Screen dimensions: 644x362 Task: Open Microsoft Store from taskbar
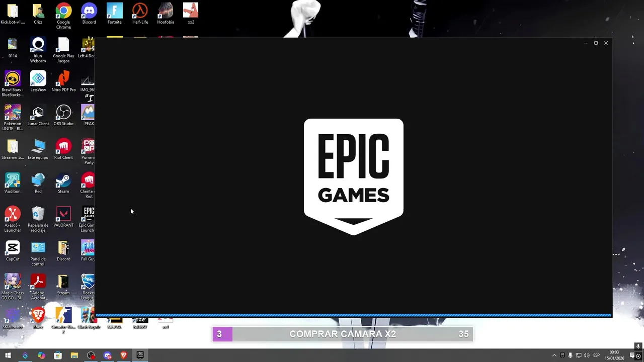tap(58, 355)
